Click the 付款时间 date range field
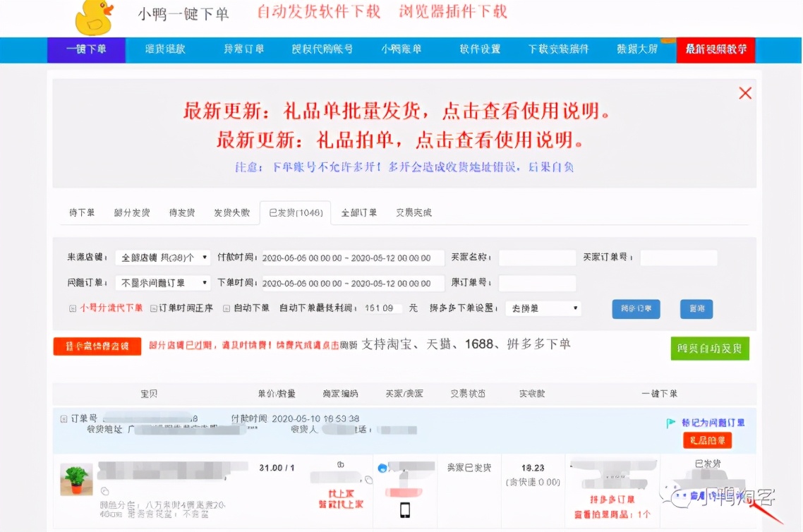This screenshot has width=803, height=532. [353, 257]
